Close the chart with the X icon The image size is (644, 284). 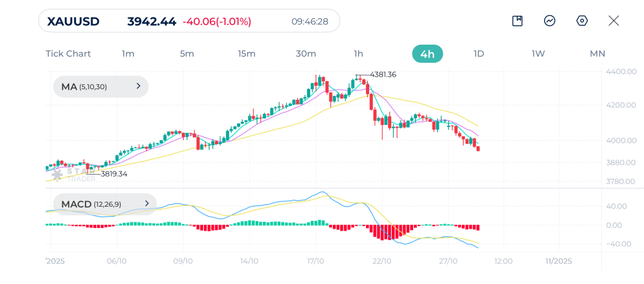[614, 21]
